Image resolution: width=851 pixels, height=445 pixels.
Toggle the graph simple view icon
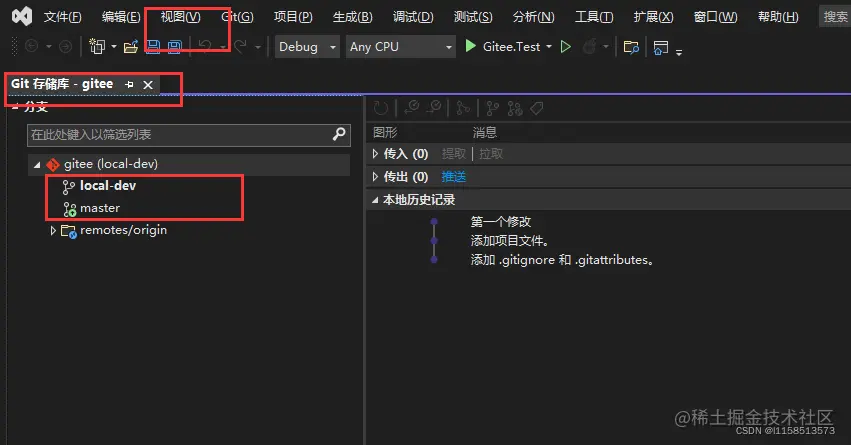pyautogui.click(x=463, y=108)
